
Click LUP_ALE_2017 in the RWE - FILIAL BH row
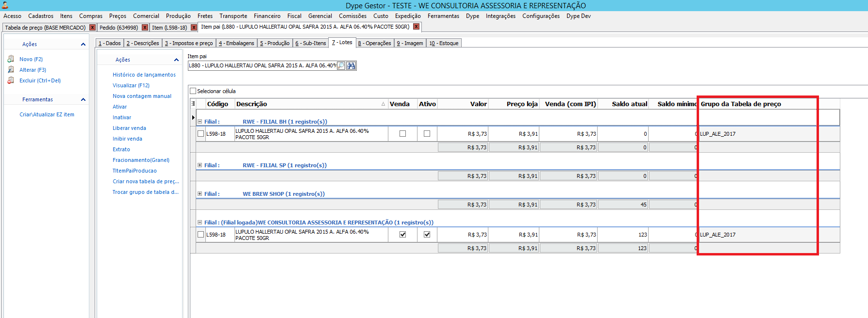(x=718, y=134)
